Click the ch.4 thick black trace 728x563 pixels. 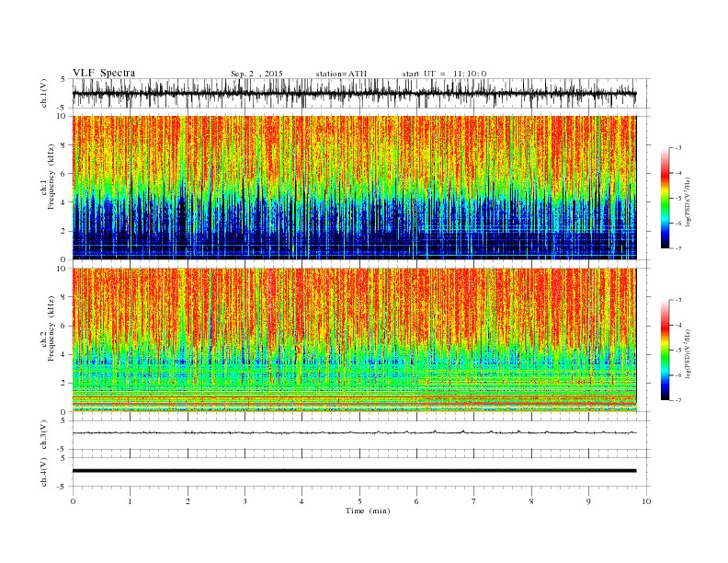point(354,471)
